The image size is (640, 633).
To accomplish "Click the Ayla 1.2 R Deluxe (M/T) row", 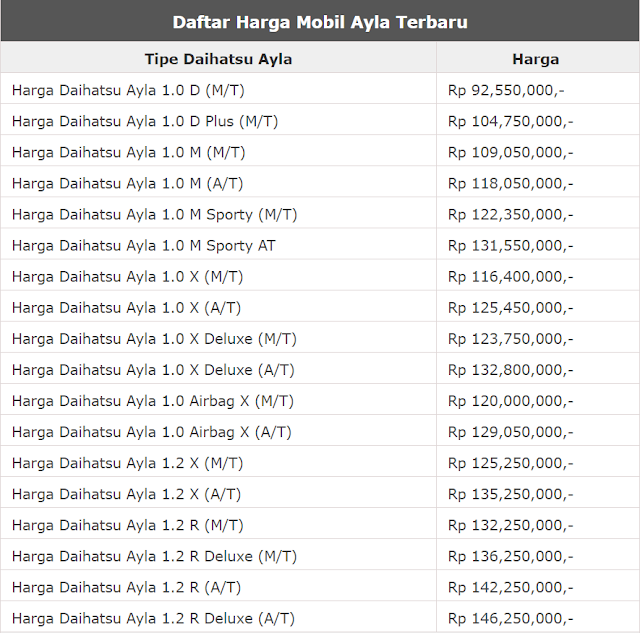I will 320,556.
